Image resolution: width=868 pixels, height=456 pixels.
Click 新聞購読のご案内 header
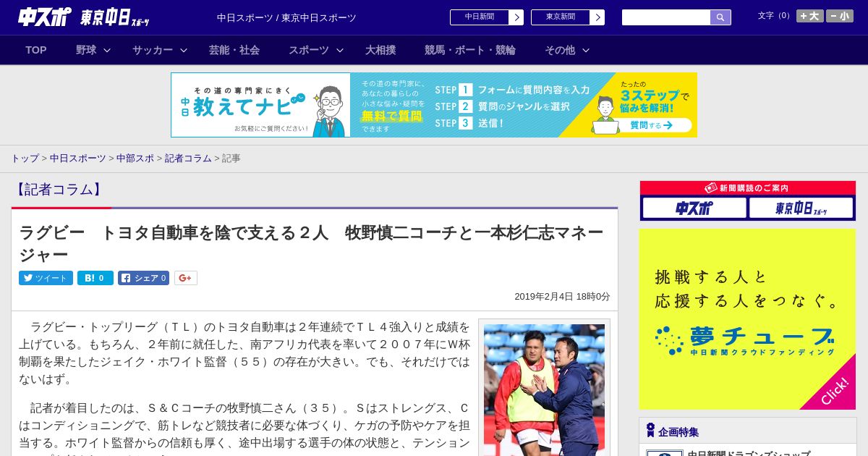point(747,188)
